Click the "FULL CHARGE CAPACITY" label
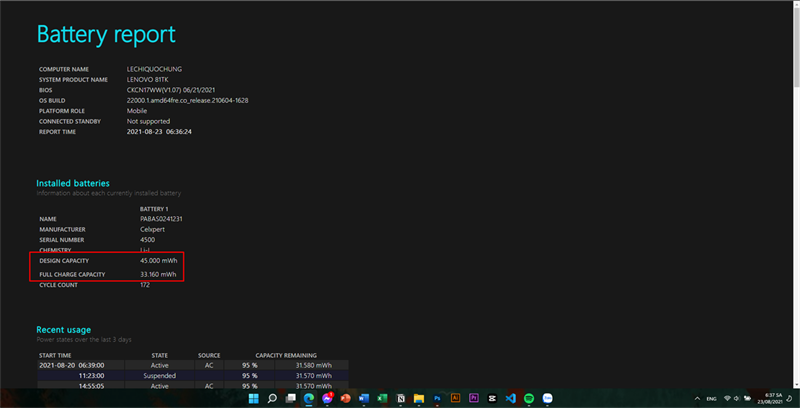Image resolution: width=800 pixels, height=408 pixels. click(x=72, y=274)
